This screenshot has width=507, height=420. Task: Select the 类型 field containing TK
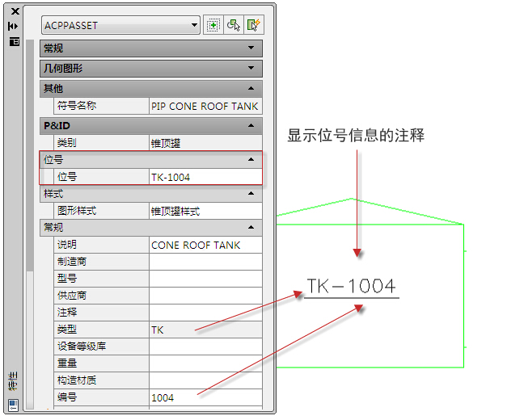[205, 330]
